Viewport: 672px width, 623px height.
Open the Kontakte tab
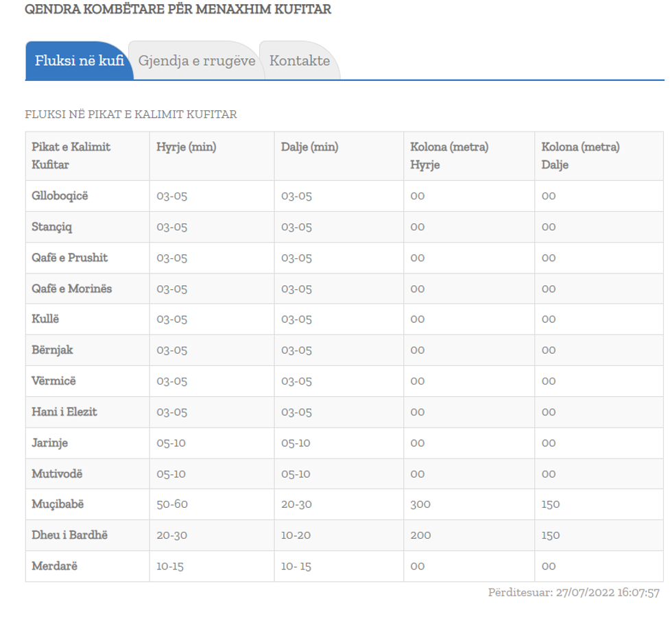click(299, 61)
